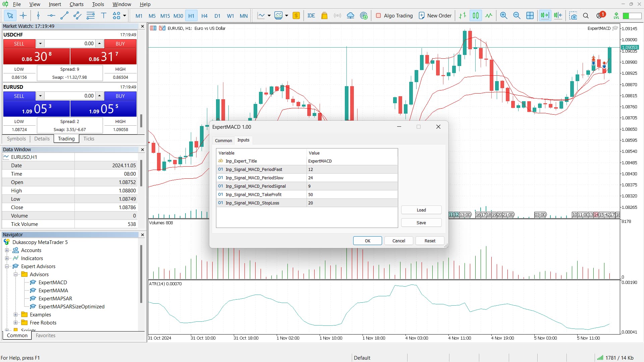Switch chart to bar chart mode
This screenshot has width=644, height=362.
tap(463, 15)
